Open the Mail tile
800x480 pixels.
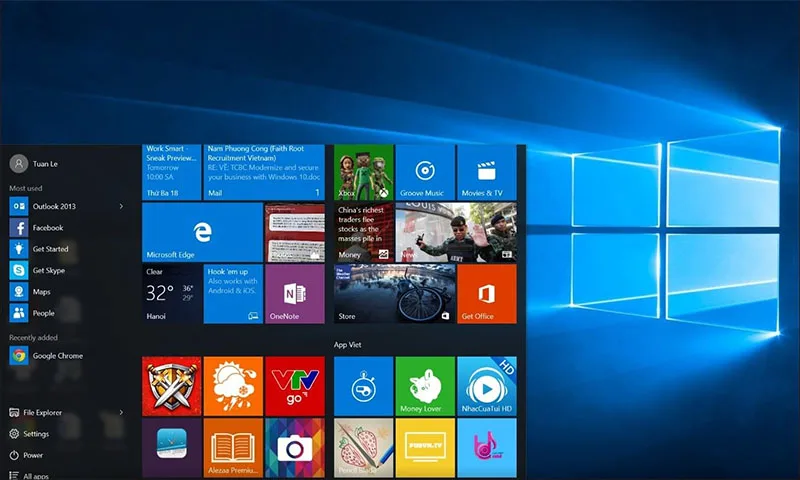pyautogui.click(x=264, y=172)
